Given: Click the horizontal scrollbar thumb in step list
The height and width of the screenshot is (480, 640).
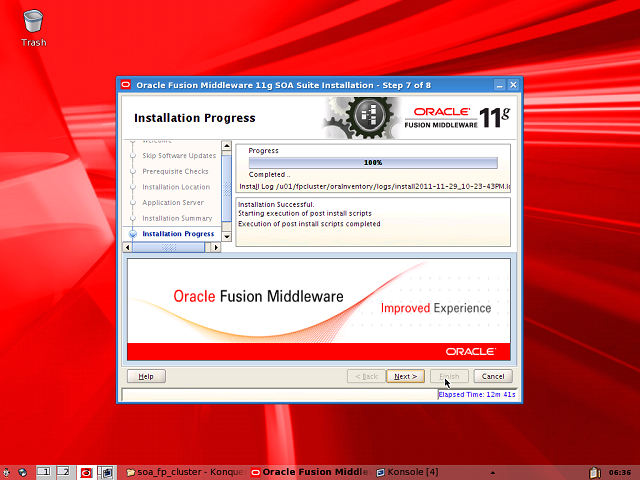Looking at the screenshot, I should click(169, 247).
